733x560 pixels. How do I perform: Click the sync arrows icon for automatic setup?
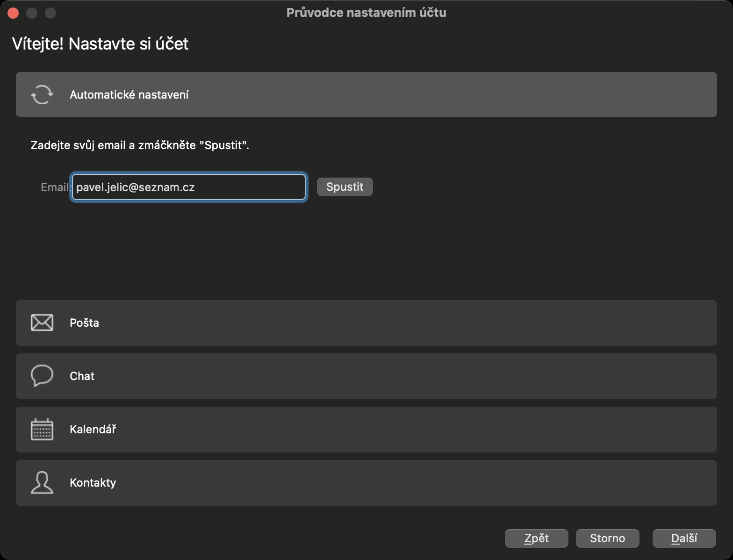pos(42,94)
